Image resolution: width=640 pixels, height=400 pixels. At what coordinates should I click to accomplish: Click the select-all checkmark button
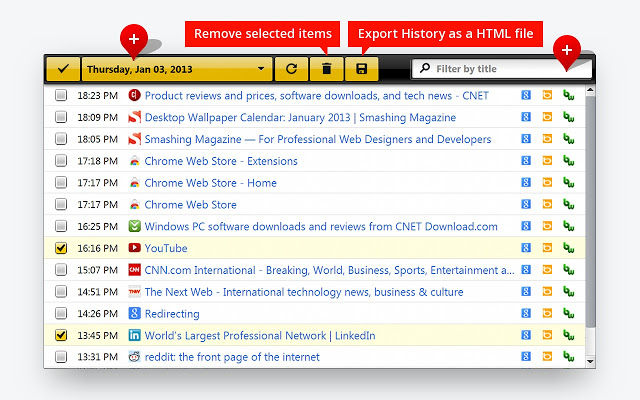tap(62, 69)
